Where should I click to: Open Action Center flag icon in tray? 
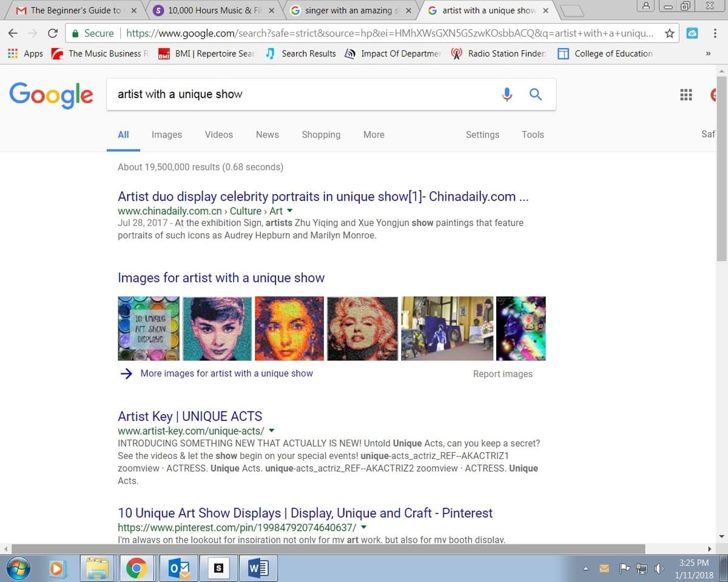[624, 569]
